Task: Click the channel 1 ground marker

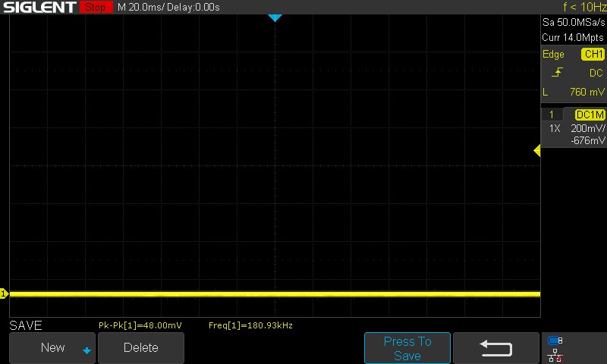Action: pos(4,293)
